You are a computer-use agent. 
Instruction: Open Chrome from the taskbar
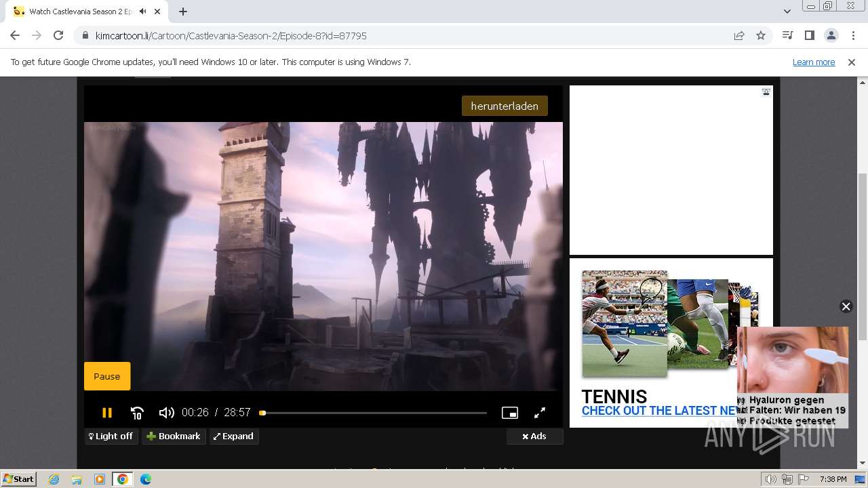pyautogui.click(x=123, y=479)
